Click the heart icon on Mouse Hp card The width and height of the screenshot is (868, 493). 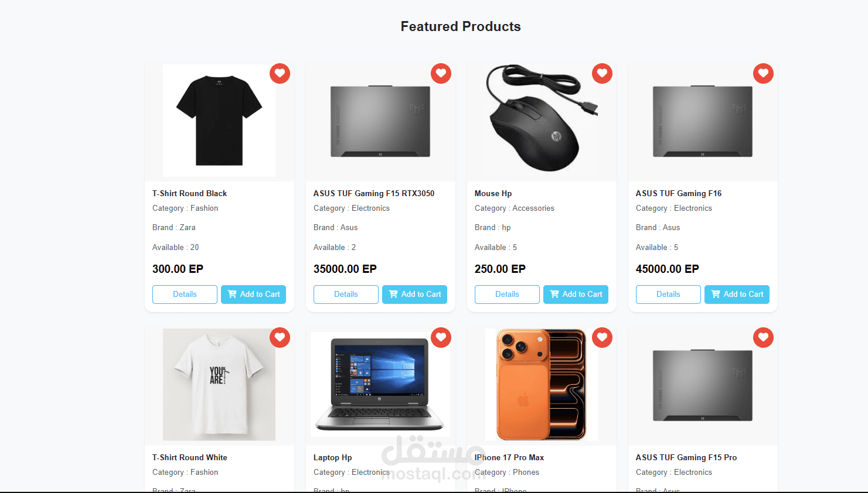(602, 73)
